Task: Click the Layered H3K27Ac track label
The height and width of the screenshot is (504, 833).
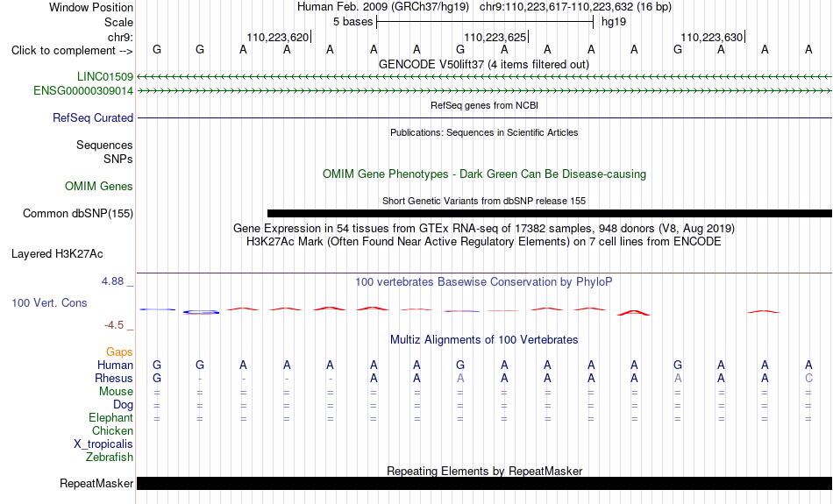Action: [57, 254]
